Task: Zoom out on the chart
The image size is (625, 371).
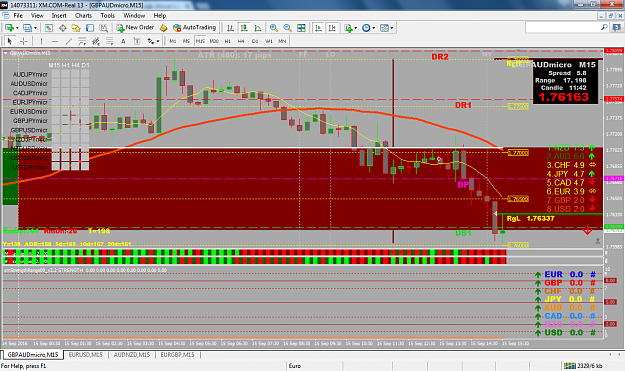Action: coord(287,28)
